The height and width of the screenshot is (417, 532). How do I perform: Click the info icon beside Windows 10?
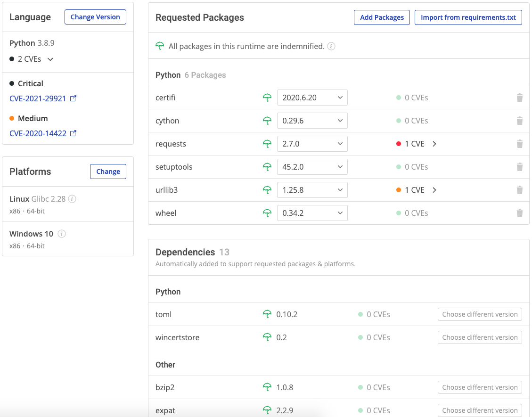click(62, 234)
